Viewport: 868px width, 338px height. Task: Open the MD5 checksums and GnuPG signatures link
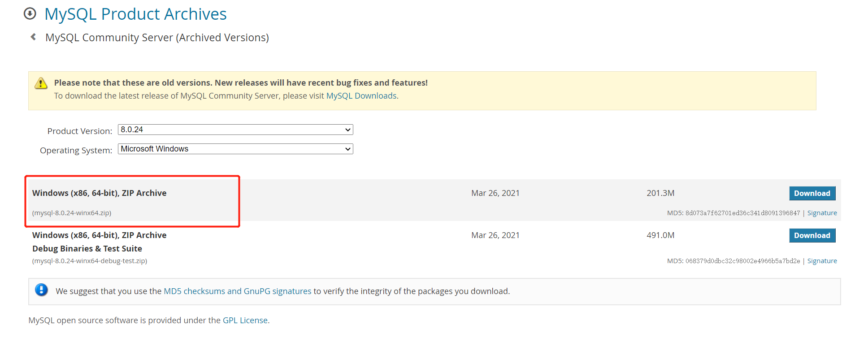click(x=237, y=291)
